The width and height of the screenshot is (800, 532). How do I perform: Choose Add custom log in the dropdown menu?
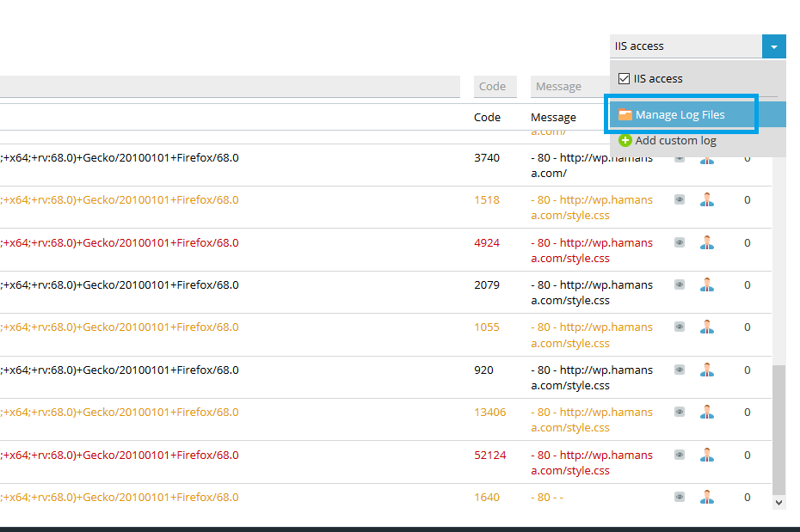(x=675, y=141)
